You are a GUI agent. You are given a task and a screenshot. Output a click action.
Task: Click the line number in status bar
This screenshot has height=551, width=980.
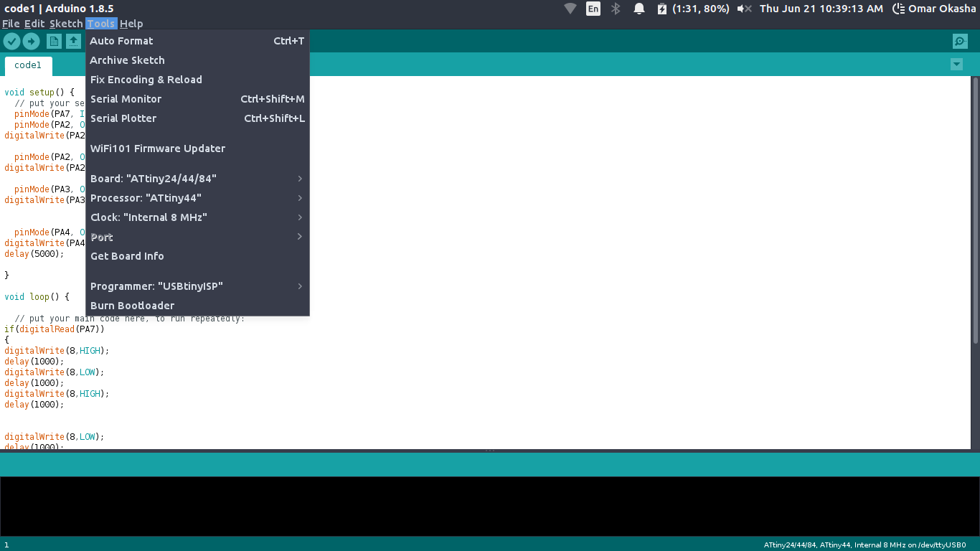6,545
